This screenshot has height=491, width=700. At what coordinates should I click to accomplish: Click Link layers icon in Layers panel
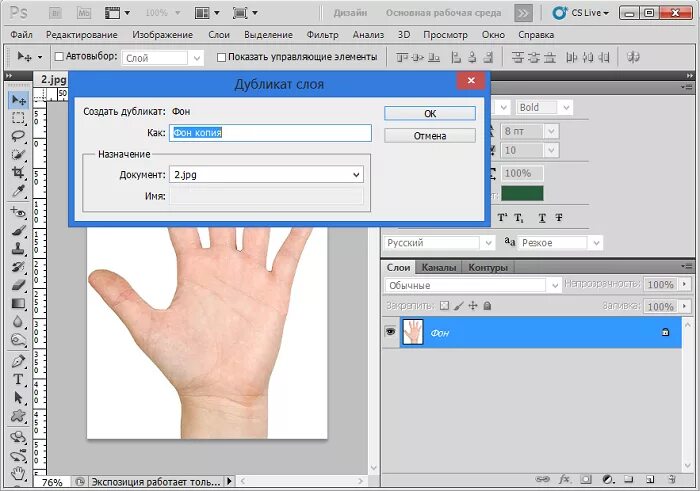click(542, 479)
